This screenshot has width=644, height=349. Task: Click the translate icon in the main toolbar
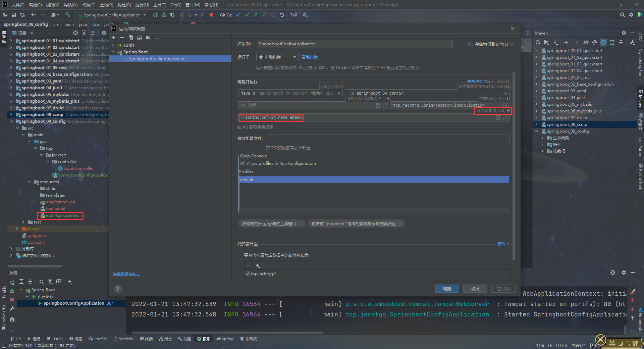coord(305,15)
